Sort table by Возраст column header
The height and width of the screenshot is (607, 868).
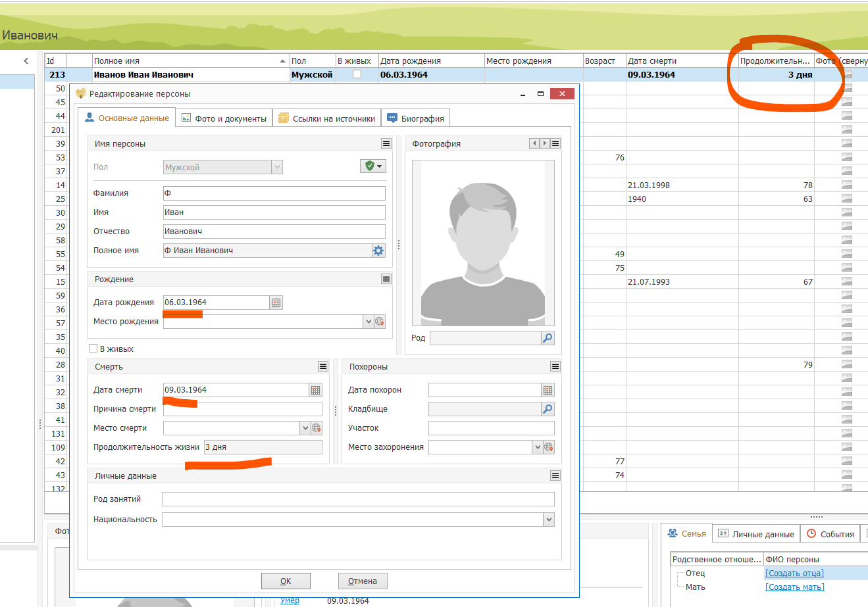tap(604, 61)
